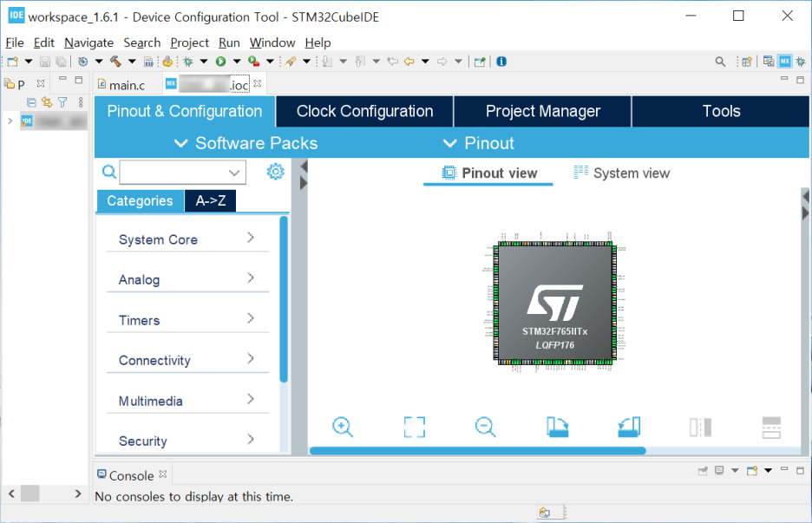Expand the System Core category
This screenshot has width=812, height=523.
[187, 239]
